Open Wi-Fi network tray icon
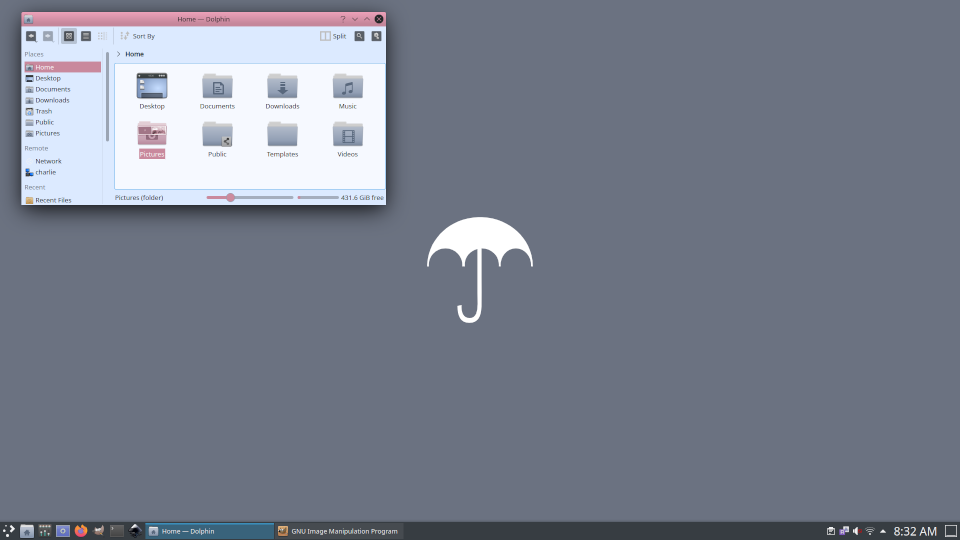 (869, 531)
